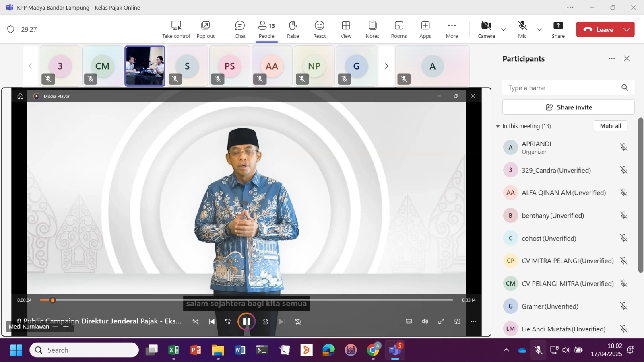Click the Share invite button
The height and width of the screenshot is (362, 644).
pyautogui.click(x=568, y=107)
